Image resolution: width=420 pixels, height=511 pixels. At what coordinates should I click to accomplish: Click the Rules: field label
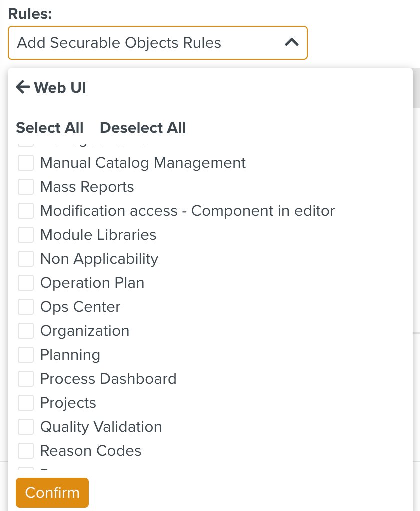coord(30,14)
